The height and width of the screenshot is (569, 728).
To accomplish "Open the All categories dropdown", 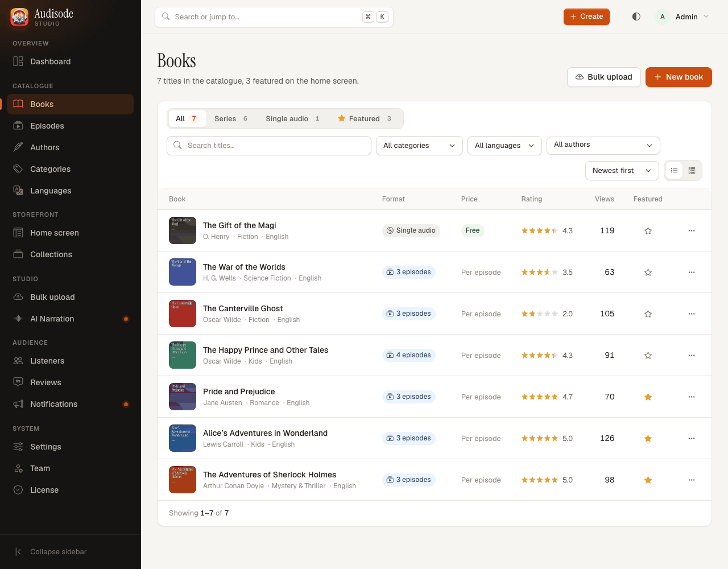I will click(x=419, y=146).
